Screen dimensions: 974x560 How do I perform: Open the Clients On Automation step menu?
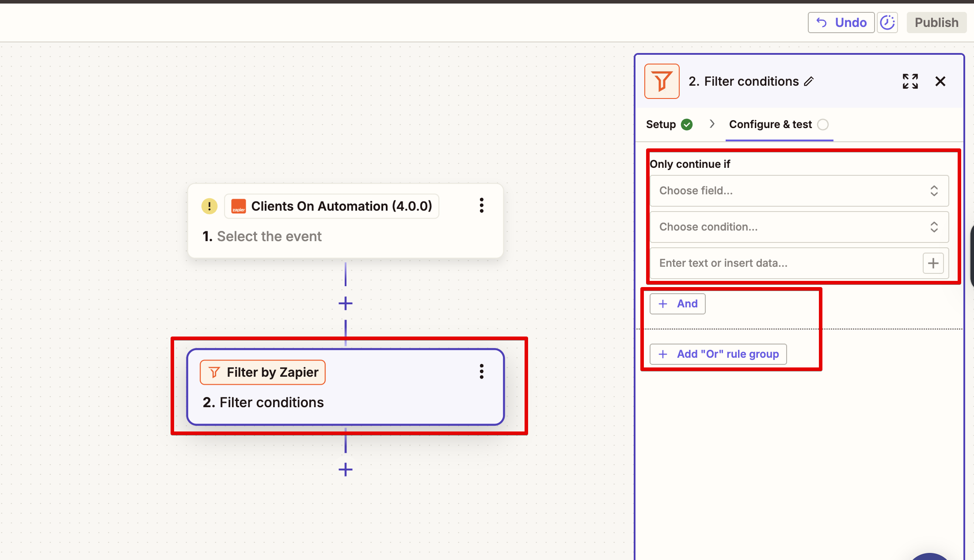[x=481, y=205]
